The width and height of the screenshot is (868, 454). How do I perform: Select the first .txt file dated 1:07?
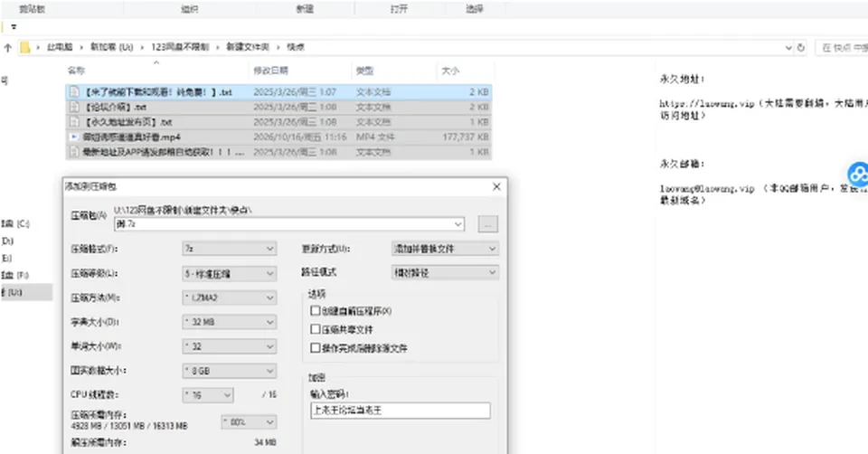coord(278,92)
